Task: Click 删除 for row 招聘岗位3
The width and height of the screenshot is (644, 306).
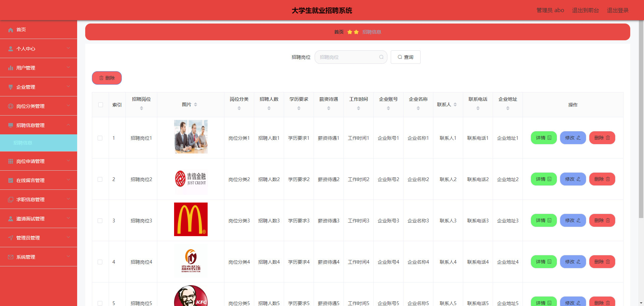Action: 602,220
